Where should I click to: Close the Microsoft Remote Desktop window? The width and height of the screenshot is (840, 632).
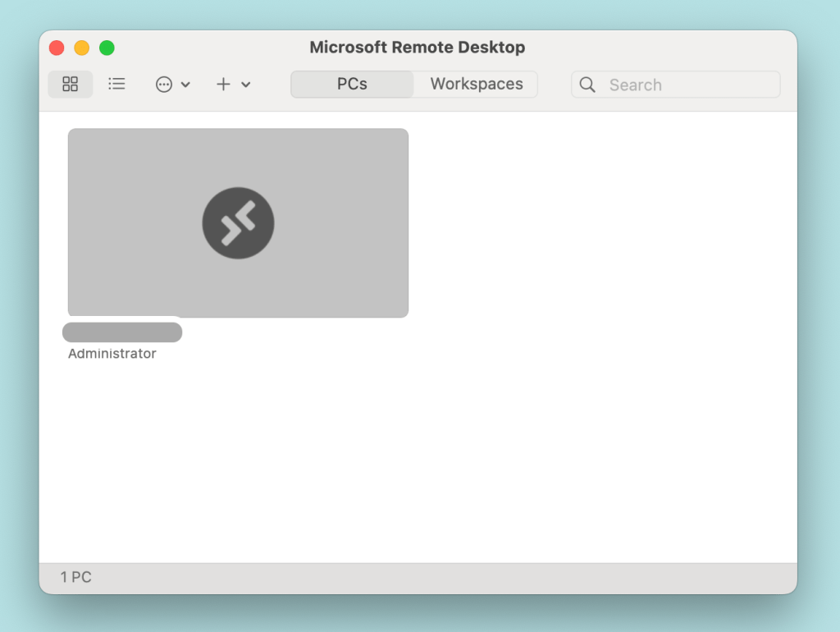coord(57,48)
